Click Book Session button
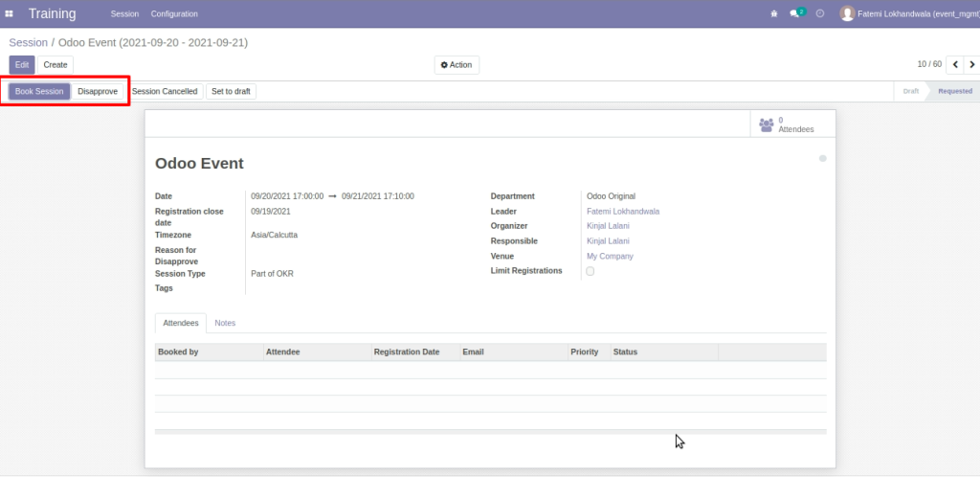The image size is (980, 477). pyautogui.click(x=39, y=91)
